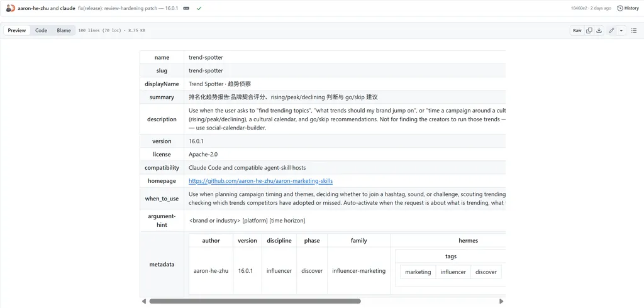Click the Chinese summary value text
The image size is (644, 308).
click(x=283, y=97)
